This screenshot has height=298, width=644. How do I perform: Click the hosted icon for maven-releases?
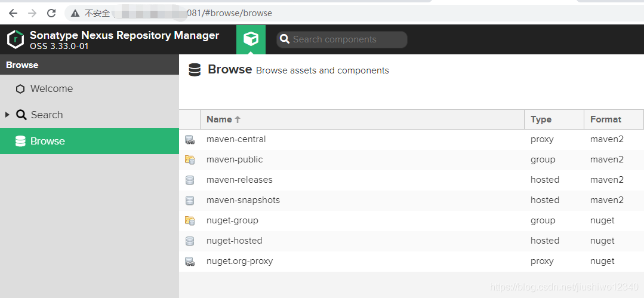[x=189, y=180]
